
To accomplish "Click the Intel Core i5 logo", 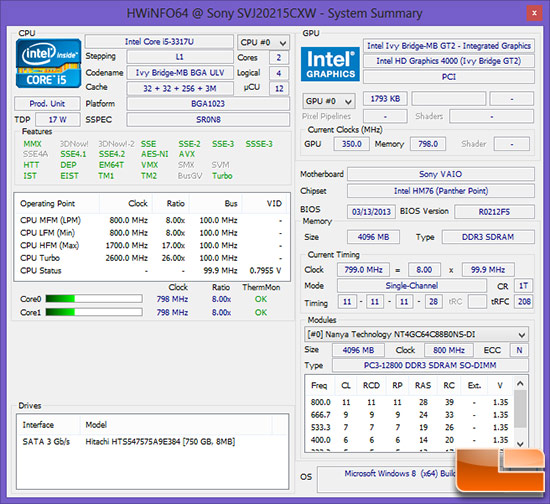I will [48, 63].
